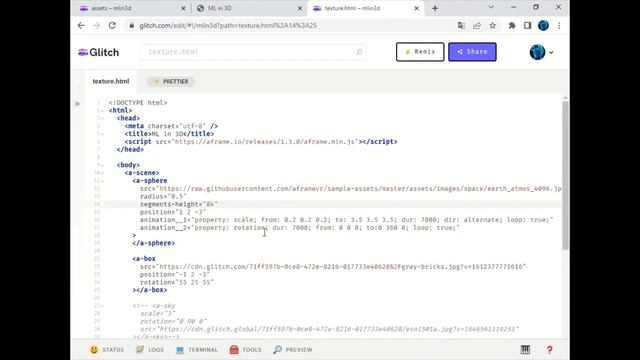This screenshot has width=640, height=360.
Task: Open the help question mark icon
Action: click(549, 349)
